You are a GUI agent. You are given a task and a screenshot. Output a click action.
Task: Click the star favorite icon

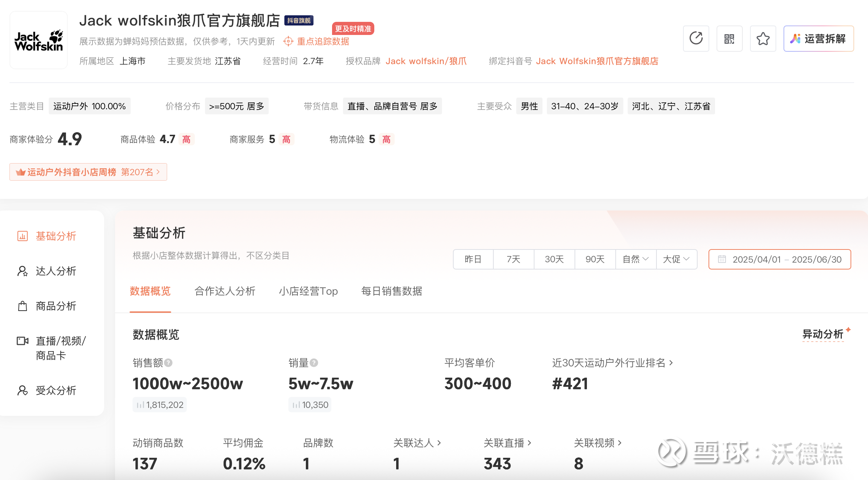[763, 39]
